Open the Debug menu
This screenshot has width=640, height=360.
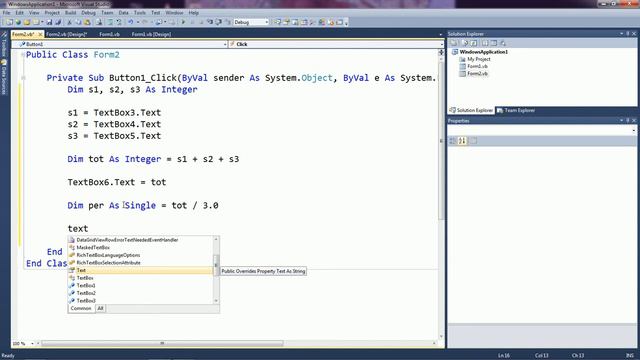(88, 13)
